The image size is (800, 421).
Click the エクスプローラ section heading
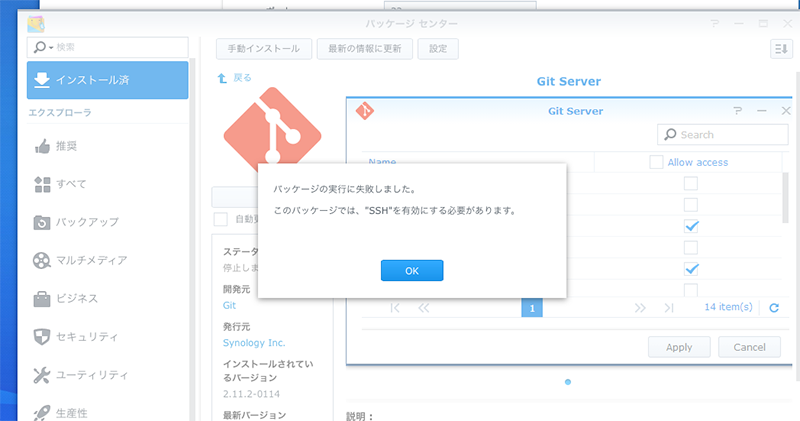click(x=60, y=112)
